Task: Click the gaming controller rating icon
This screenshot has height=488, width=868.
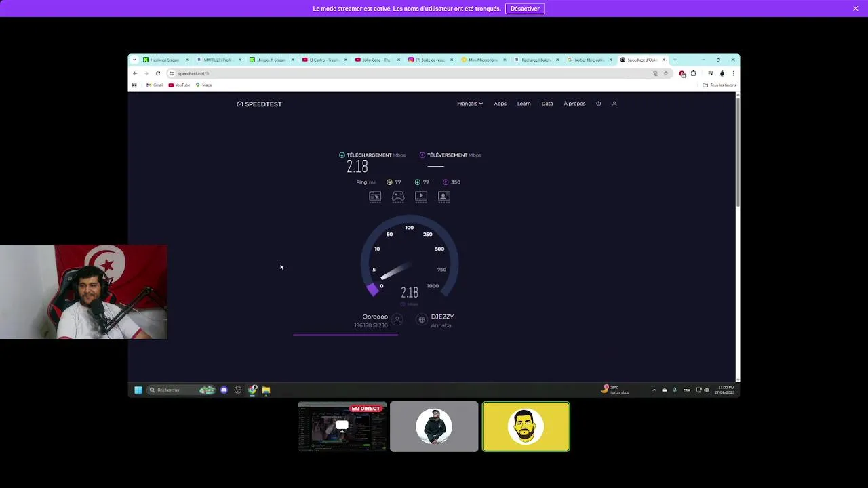Action: 398,196
